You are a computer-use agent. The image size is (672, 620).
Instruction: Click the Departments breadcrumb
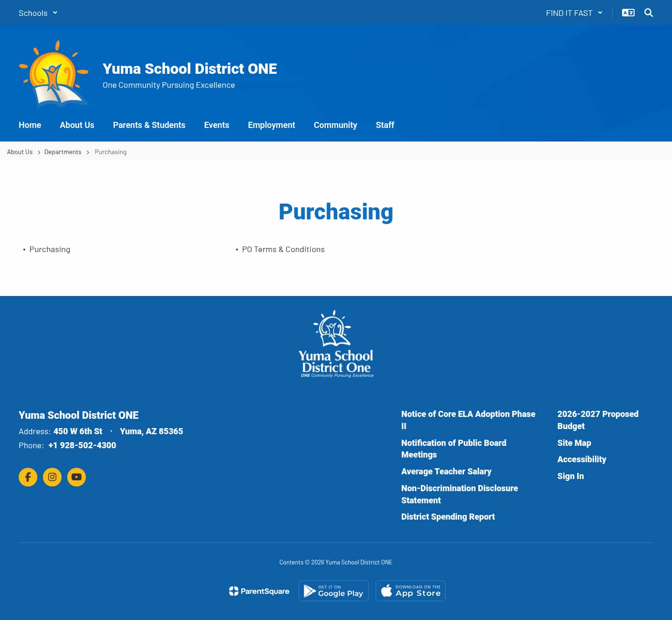[x=63, y=152]
